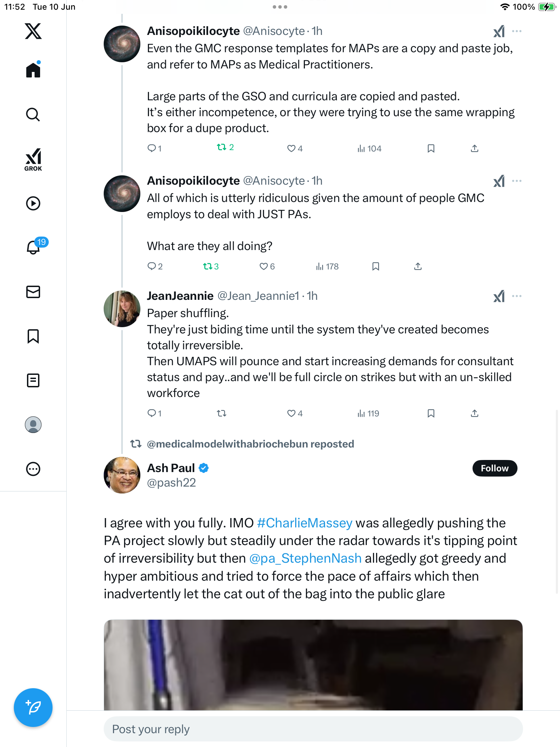Open Grok in the sidebar

(x=33, y=160)
